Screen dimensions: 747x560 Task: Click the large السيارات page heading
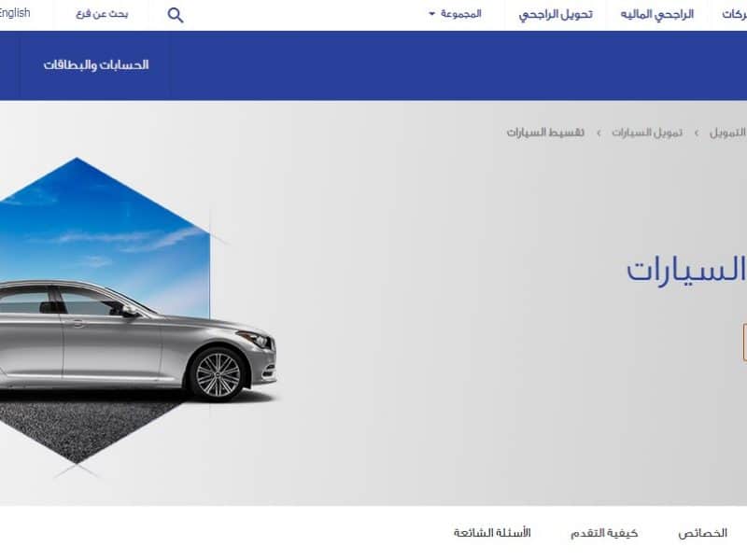click(x=686, y=270)
